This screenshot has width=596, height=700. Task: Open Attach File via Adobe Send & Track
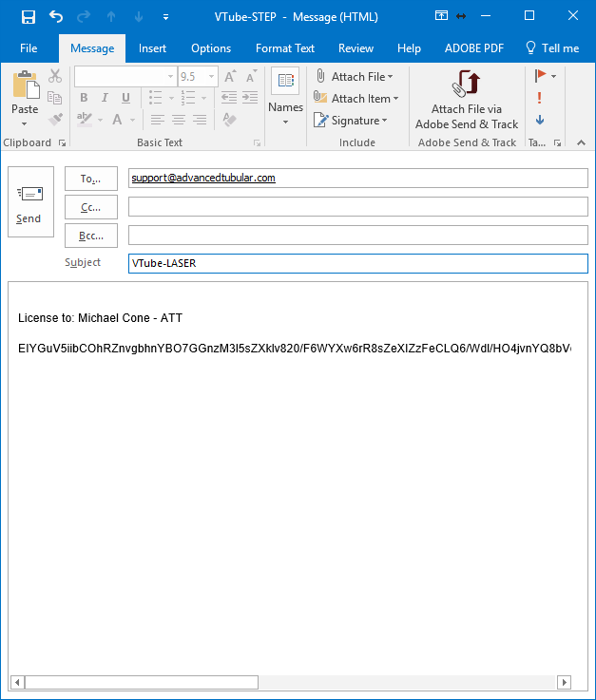[x=466, y=101]
